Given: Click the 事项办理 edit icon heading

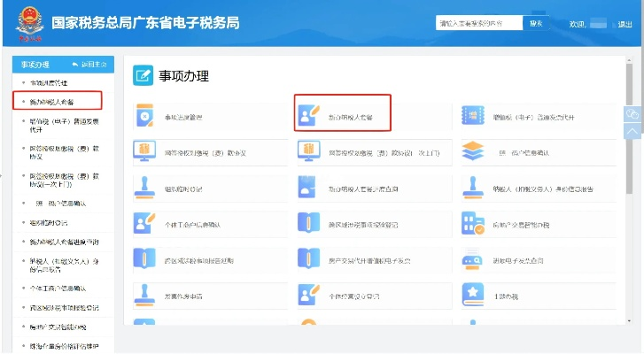Looking at the screenshot, I should coord(143,75).
